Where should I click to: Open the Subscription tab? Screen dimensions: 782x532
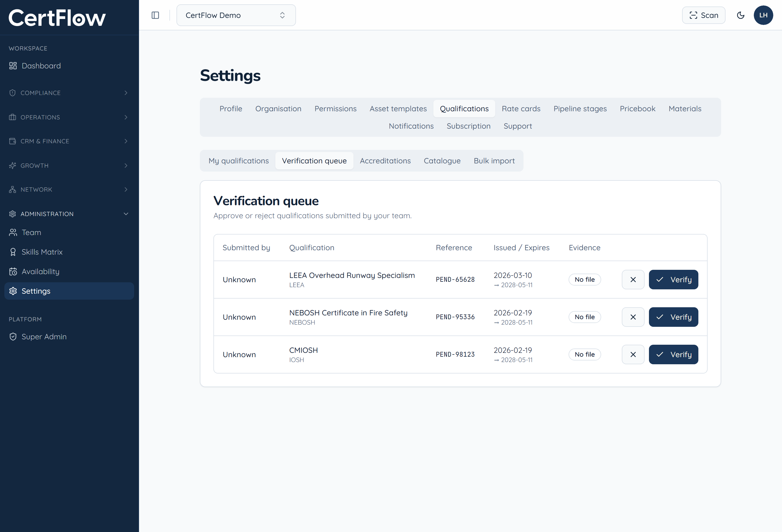click(468, 126)
